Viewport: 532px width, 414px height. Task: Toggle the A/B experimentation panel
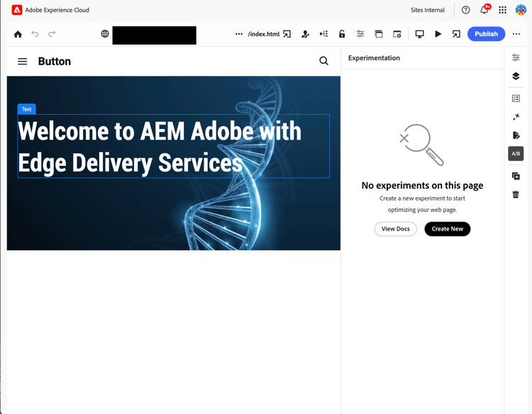[x=516, y=154]
